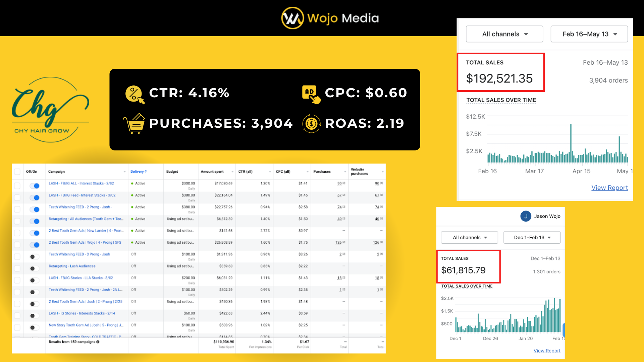Click the Amount spent column header
This screenshot has height=362, width=644.
[212, 172]
